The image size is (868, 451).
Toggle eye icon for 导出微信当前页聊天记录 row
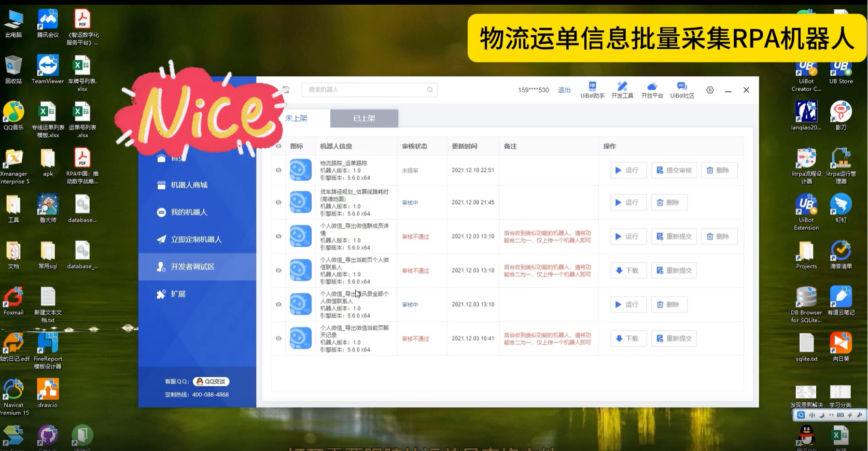(278, 339)
